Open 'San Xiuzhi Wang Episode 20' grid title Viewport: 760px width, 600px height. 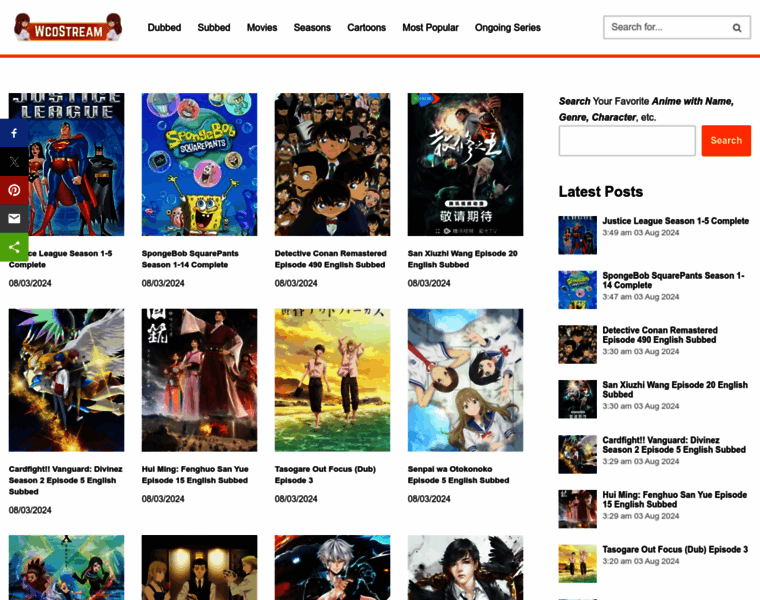click(462, 259)
